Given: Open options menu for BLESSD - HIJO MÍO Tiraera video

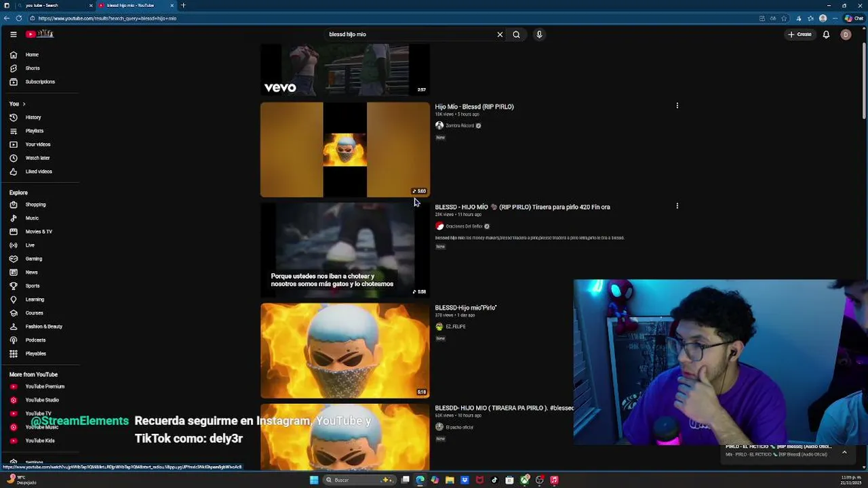Looking at the screenshot, I should point(677,206).
